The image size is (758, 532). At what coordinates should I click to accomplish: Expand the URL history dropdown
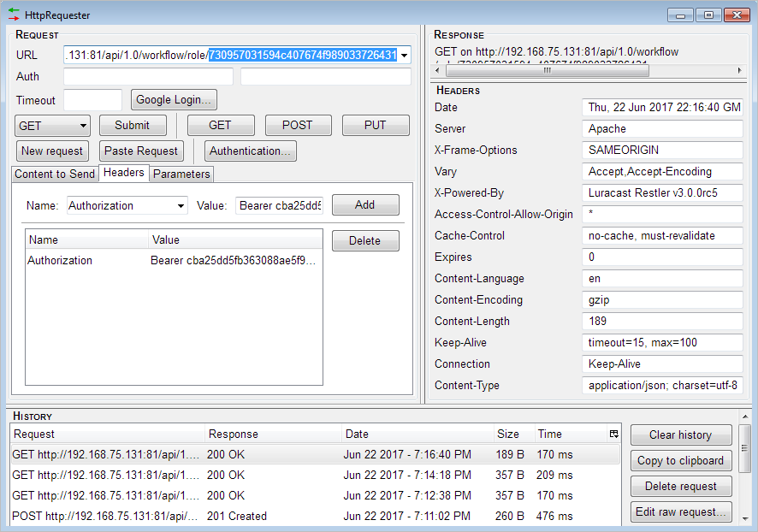pos(405,56)
